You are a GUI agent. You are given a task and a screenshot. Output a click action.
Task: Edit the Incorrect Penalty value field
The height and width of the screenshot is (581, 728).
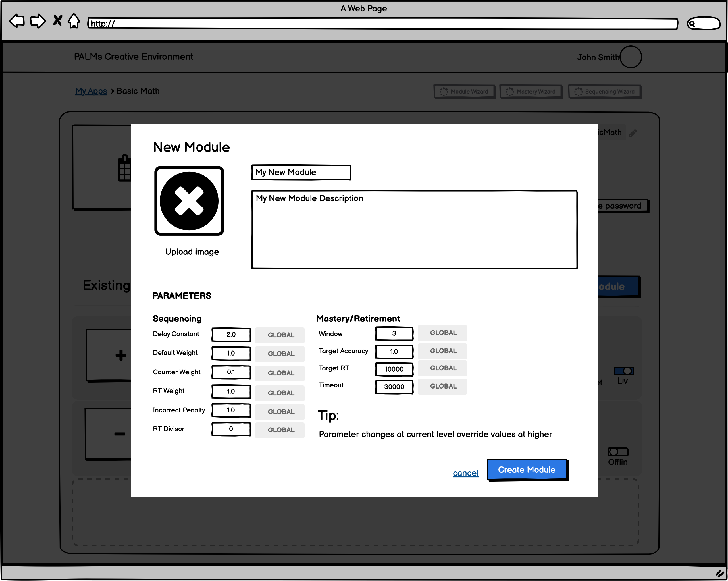pos(231,410)
